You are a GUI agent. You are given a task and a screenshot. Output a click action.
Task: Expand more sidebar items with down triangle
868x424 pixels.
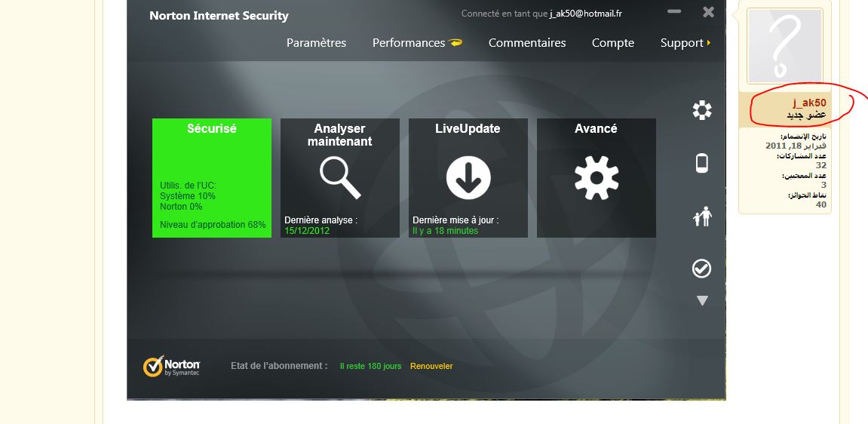click(702, 300)
